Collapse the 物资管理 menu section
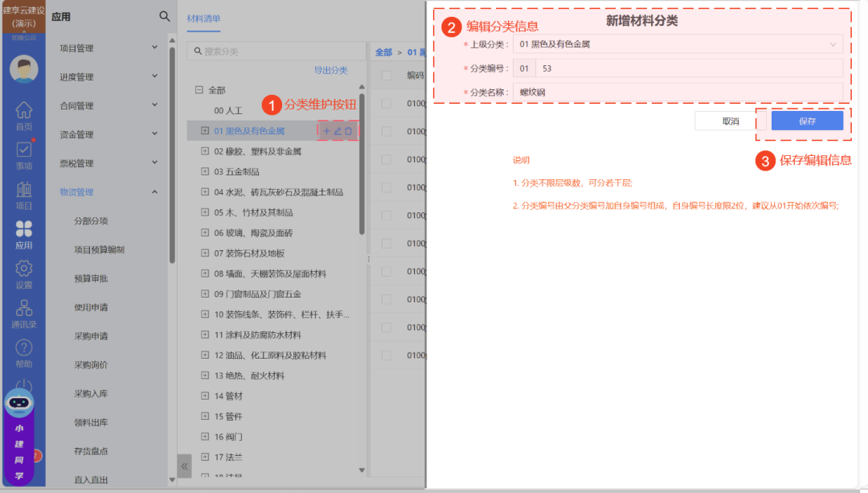 pos(154,191)
